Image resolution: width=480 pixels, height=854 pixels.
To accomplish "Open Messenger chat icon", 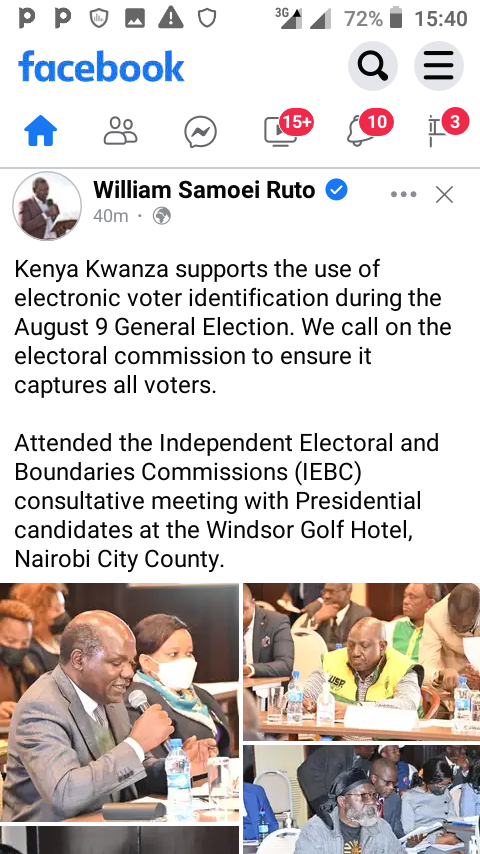I will tap(200, 132).
